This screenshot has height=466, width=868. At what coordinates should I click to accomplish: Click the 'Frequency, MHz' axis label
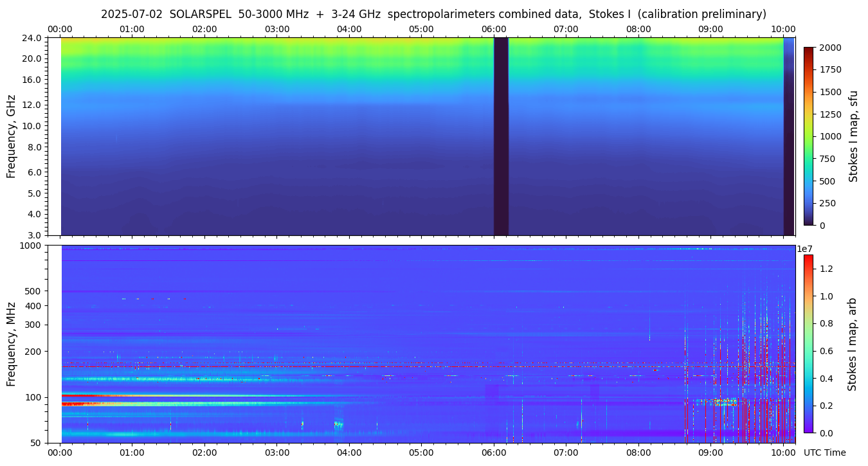(11, 344)
